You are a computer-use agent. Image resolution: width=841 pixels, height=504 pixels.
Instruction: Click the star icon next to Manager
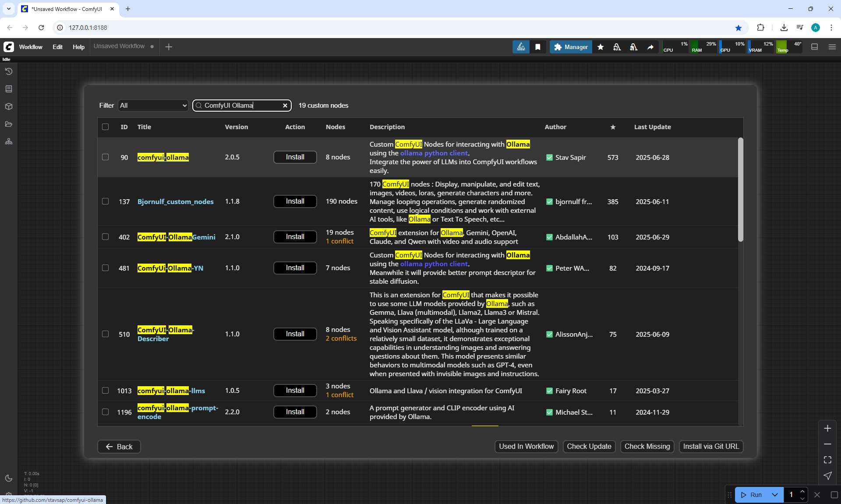point(601,47)
